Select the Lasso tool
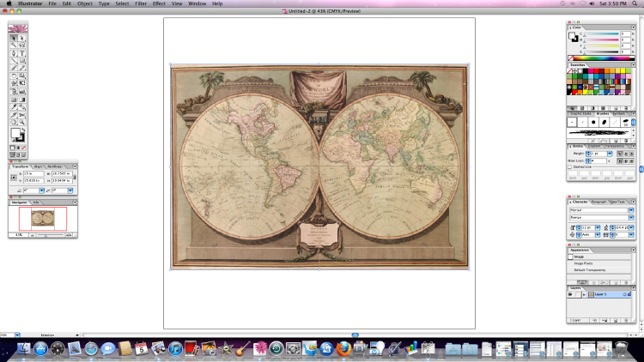 [x=22, y=45]
